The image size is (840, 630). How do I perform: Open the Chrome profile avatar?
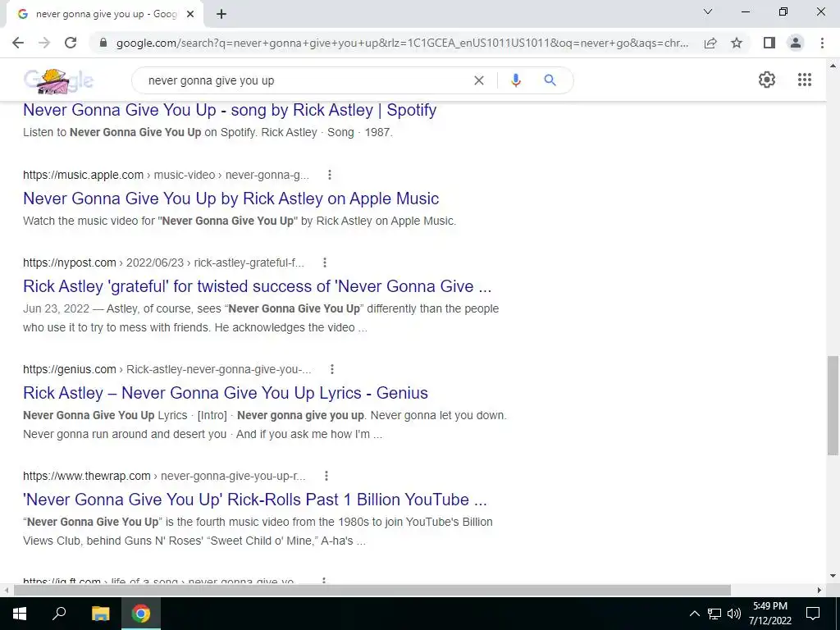coord(796,43)
